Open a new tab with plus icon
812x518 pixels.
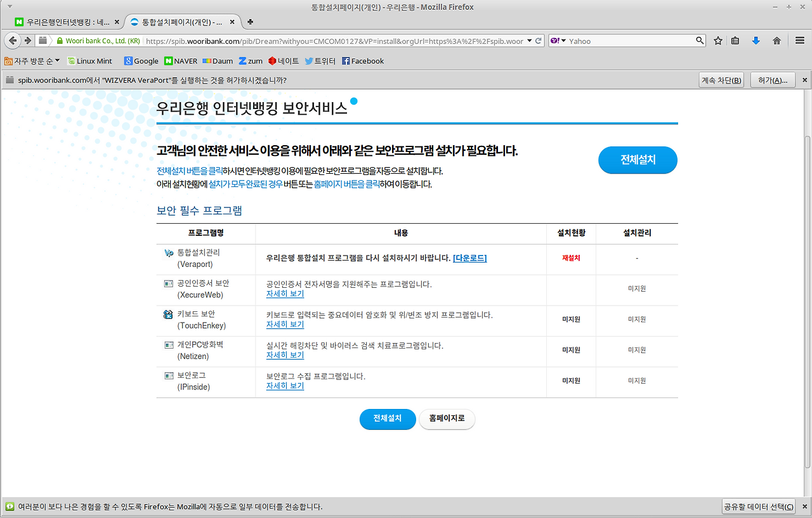click(x=251, y=22)
